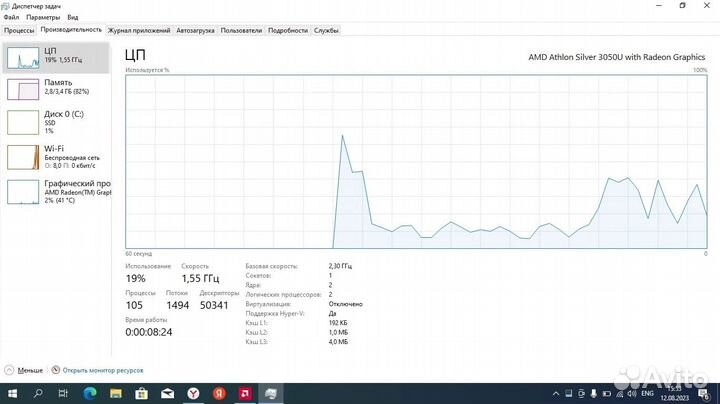Click the ЦП heading above the graph
Viewport: 720px width, 404px height.
tap(135, 55)
